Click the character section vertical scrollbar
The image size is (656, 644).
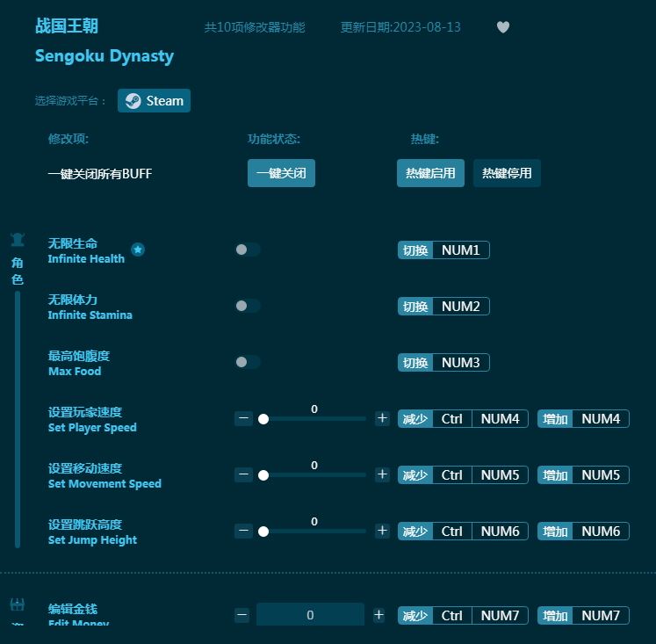coord(18,419)
